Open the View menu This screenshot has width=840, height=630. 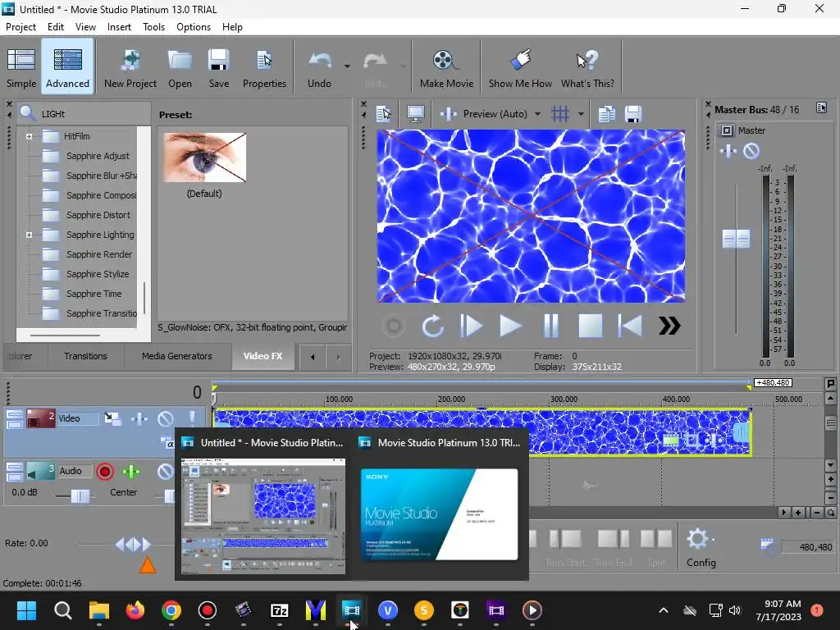pos(85,27)
